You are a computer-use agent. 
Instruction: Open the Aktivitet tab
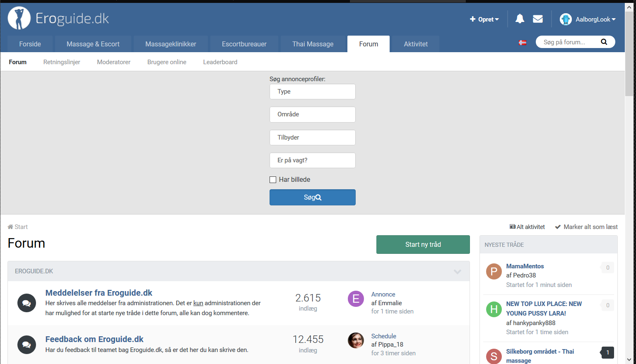(416, 44)
